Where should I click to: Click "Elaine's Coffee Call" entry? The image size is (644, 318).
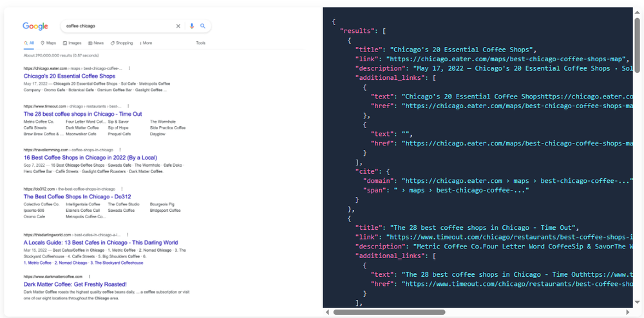point(82,210)
